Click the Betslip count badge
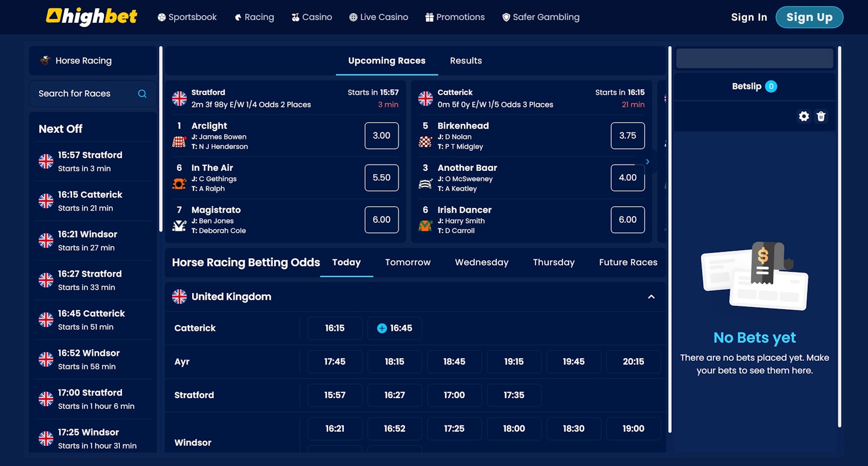 point(771,86)
